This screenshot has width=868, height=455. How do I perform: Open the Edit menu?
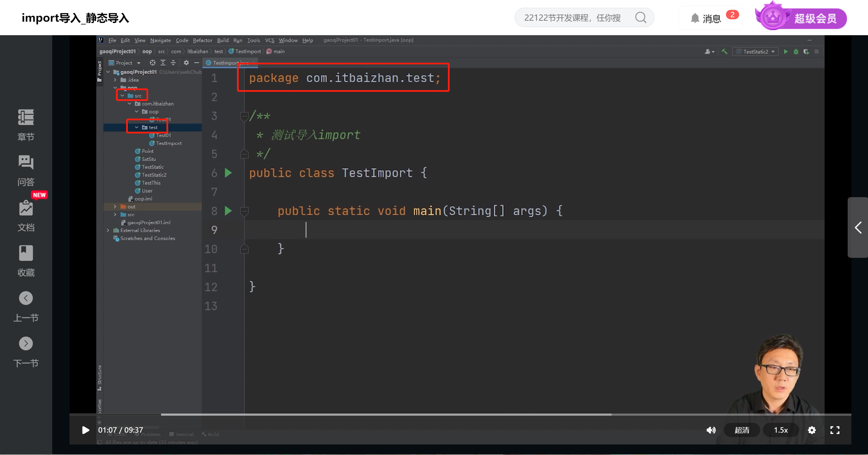point(125,40)
